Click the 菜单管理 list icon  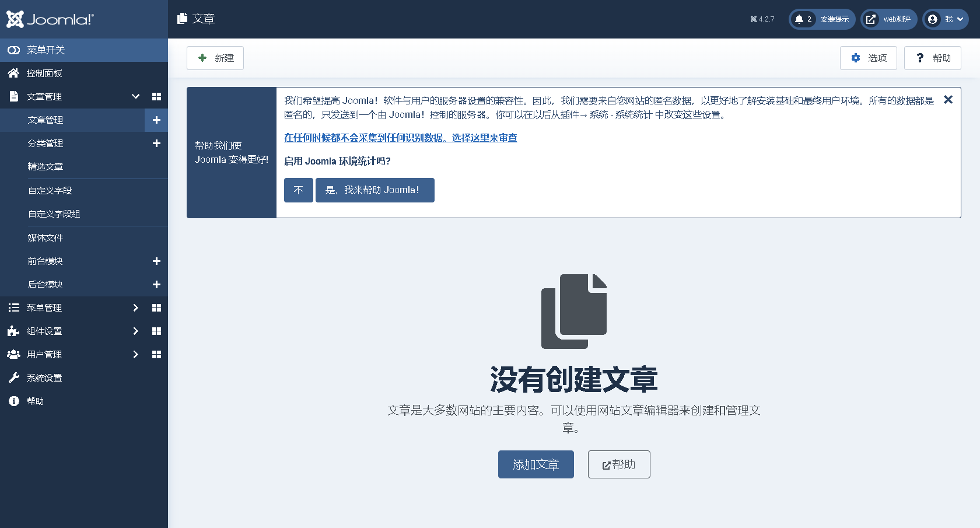[13, 308]
